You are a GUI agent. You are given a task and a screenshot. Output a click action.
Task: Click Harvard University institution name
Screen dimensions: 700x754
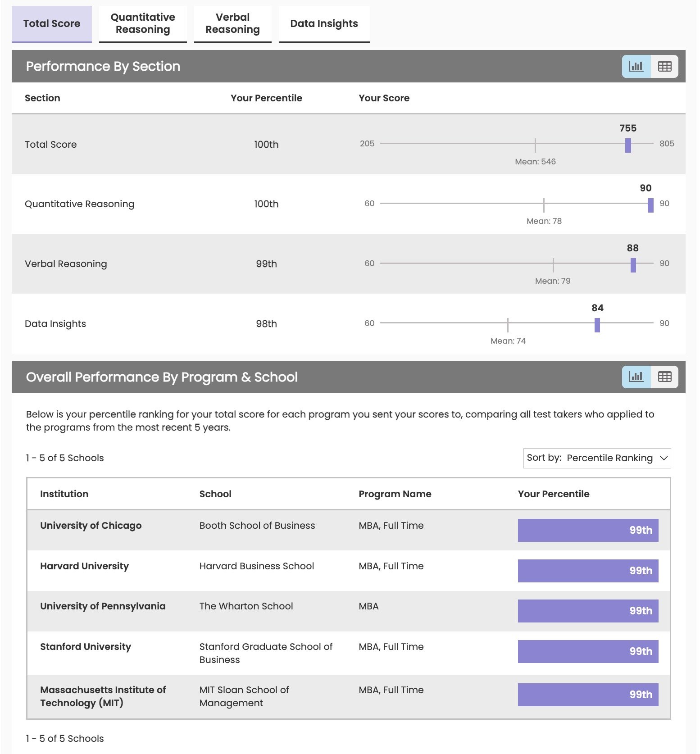point(84,566)
